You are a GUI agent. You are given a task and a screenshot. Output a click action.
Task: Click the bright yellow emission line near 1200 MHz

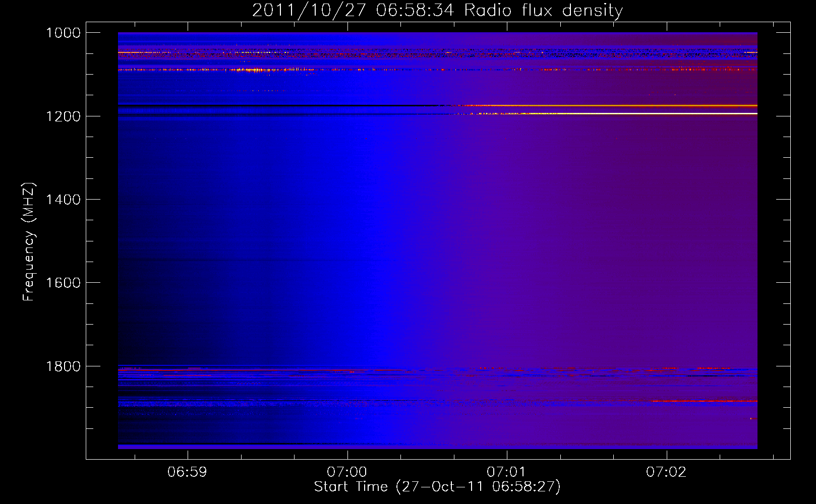615,114
